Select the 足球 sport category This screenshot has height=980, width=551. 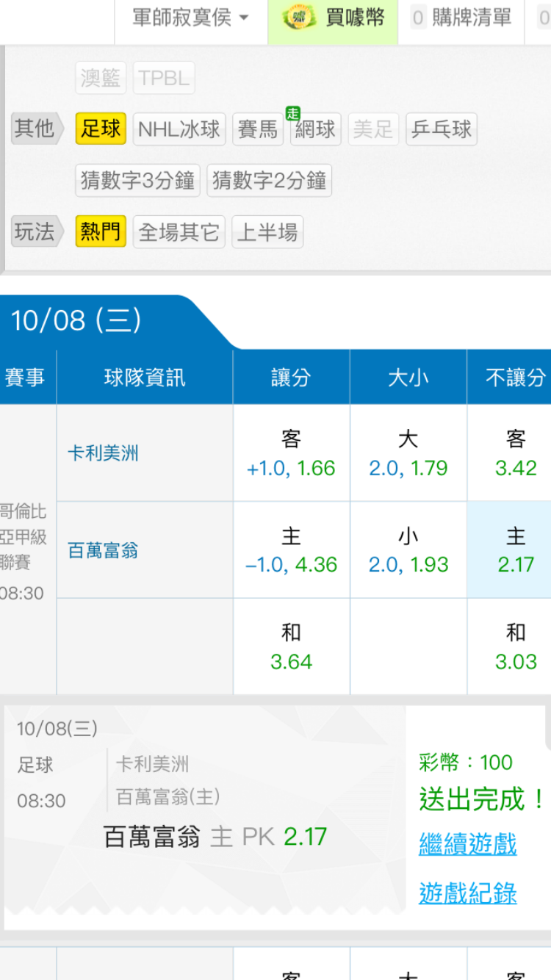101,129
